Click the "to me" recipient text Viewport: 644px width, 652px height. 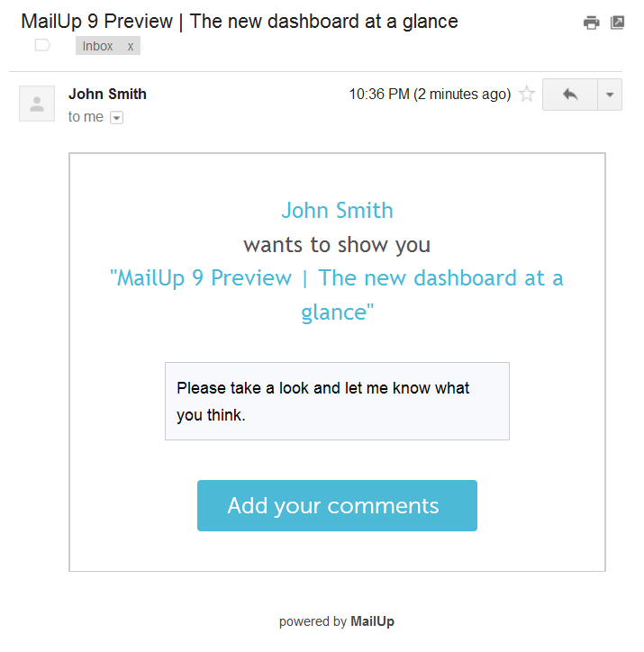[x=86, y=117]
